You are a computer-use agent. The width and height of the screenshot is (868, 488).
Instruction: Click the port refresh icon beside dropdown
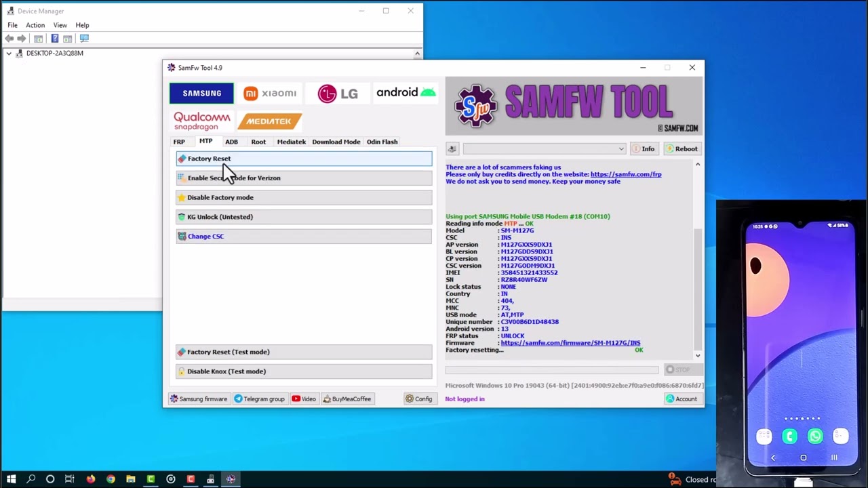pyautogui.click(x=452, y=149)
